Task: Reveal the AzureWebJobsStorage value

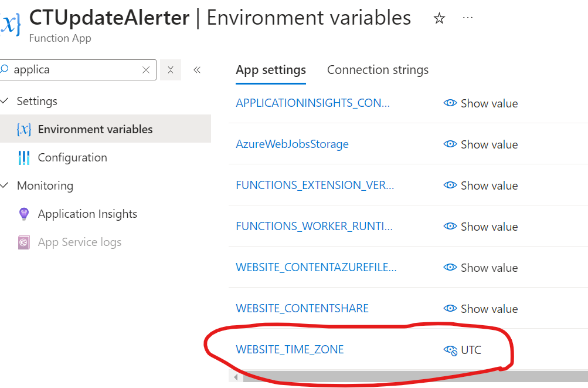Action: [481, 144]
